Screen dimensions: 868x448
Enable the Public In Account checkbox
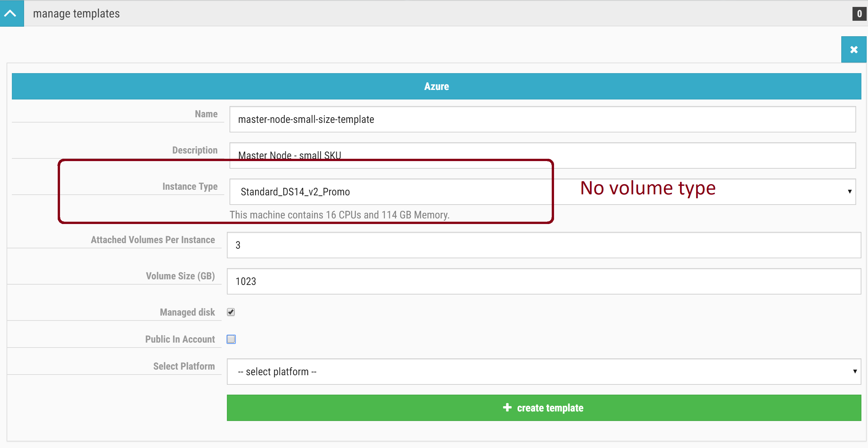coord(231,339)
